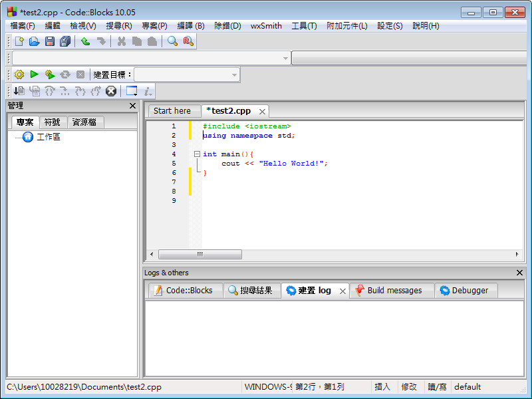Cut the selection with the scissors icon
532x399 pixels.
121,41
